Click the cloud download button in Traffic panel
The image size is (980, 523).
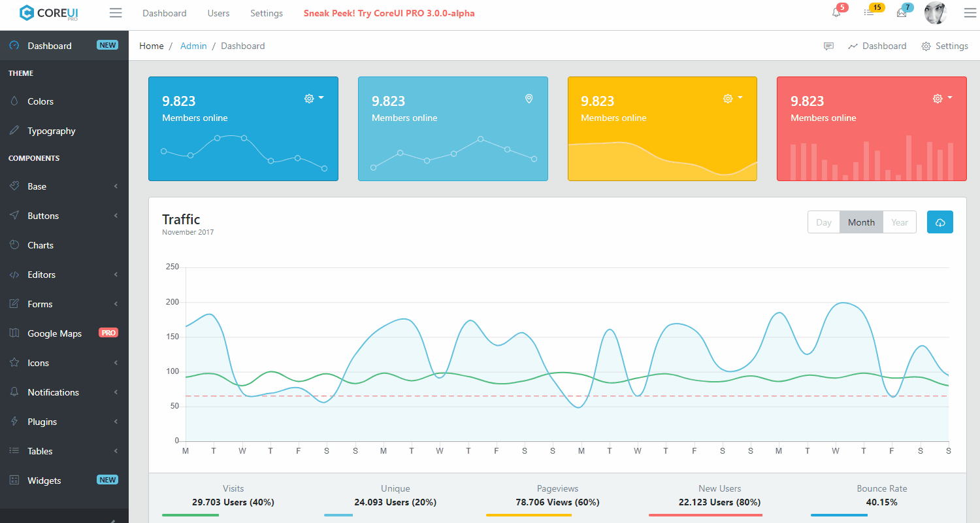tap(939, 222)
